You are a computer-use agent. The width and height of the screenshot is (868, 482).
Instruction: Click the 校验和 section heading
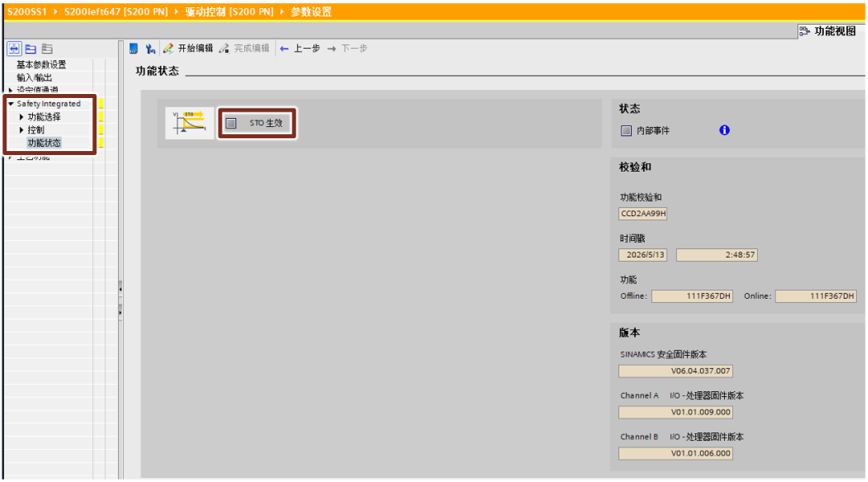pyautogui.click(x=635, y=167)
